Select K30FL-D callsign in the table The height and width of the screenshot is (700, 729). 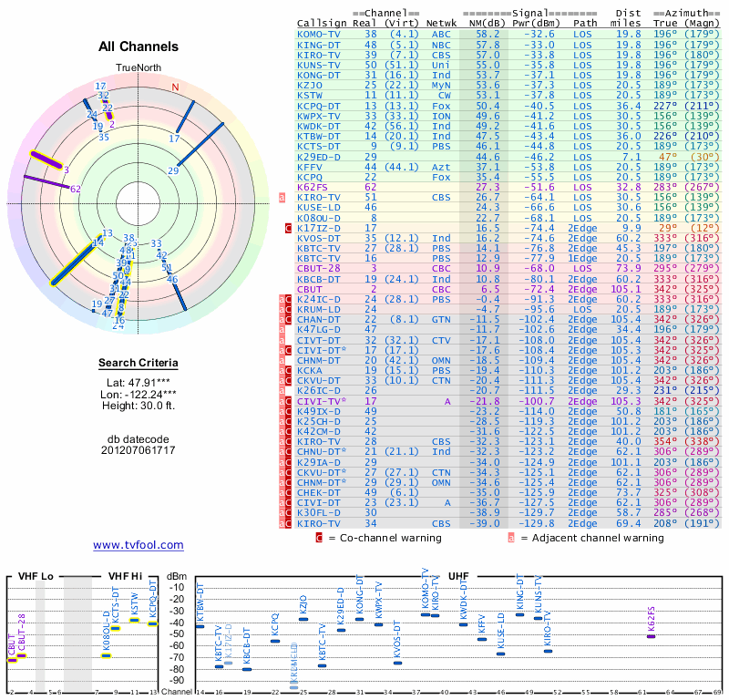point(318,512)
